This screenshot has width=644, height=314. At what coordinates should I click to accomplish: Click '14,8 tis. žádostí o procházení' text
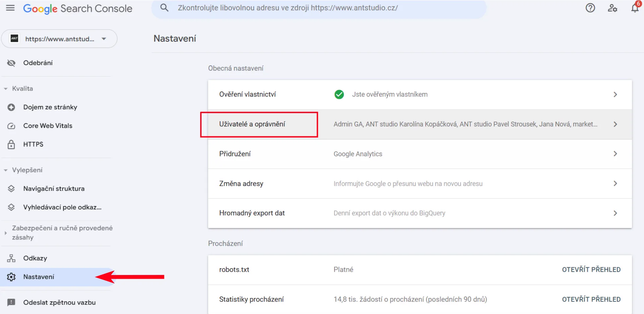click(x=410, y=299)
